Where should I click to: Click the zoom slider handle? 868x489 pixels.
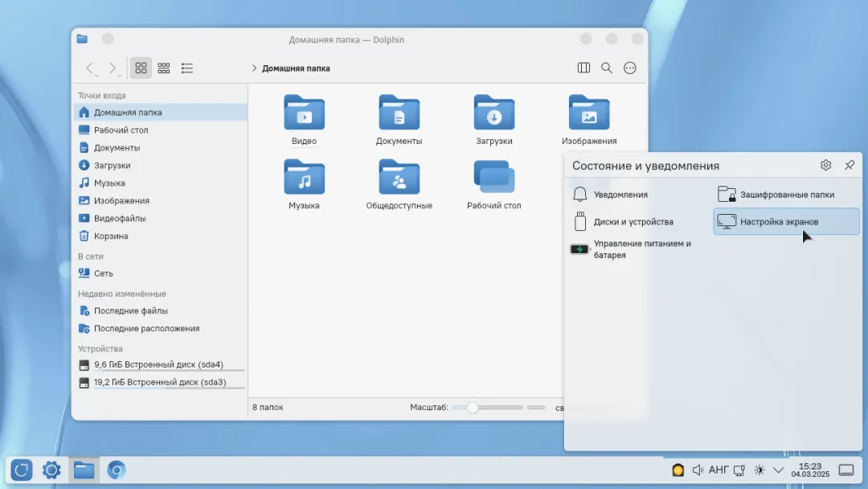(x=473, y=408)
